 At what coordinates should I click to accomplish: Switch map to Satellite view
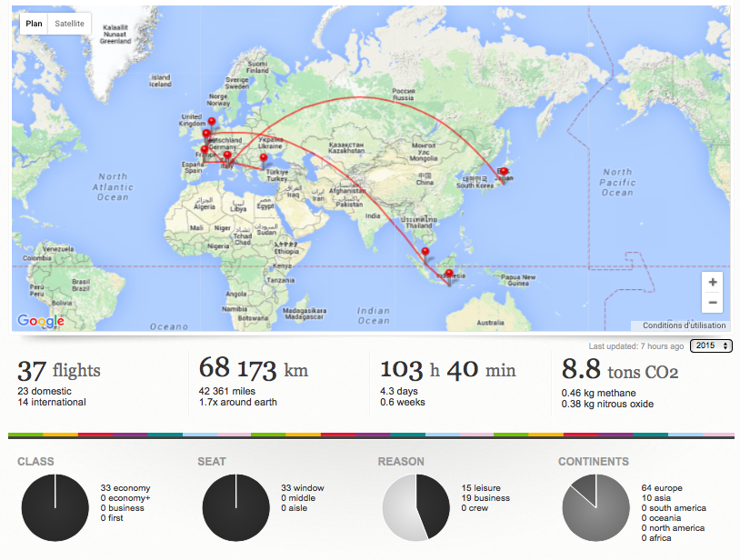[x=69, y=24]
